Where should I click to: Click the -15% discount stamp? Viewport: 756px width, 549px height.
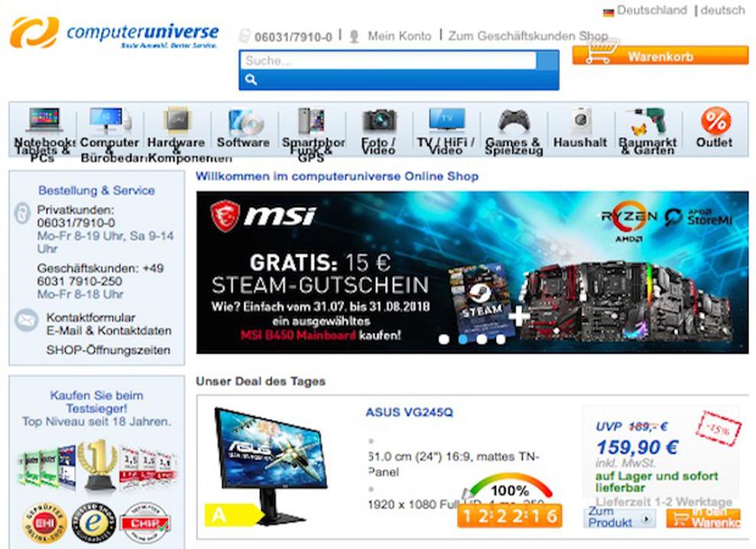pos(718,428)
